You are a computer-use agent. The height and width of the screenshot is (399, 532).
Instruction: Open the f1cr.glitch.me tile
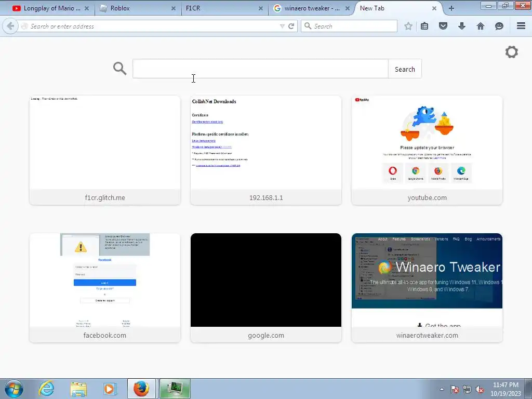[105, 150]
